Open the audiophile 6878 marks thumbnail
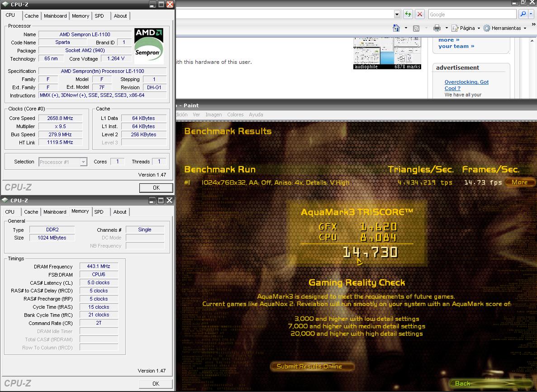The height and width of the screenshot is (392, 537). (387, 53)
